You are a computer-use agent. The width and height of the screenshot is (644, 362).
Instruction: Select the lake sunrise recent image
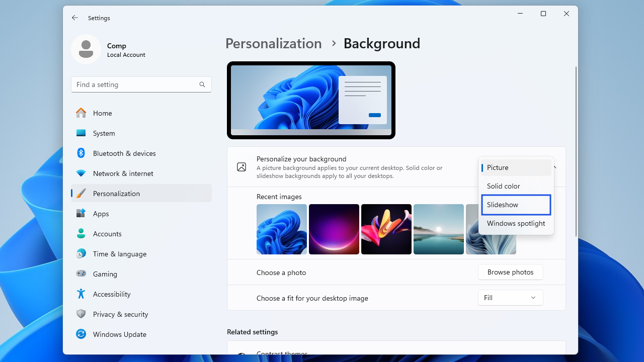439,229
